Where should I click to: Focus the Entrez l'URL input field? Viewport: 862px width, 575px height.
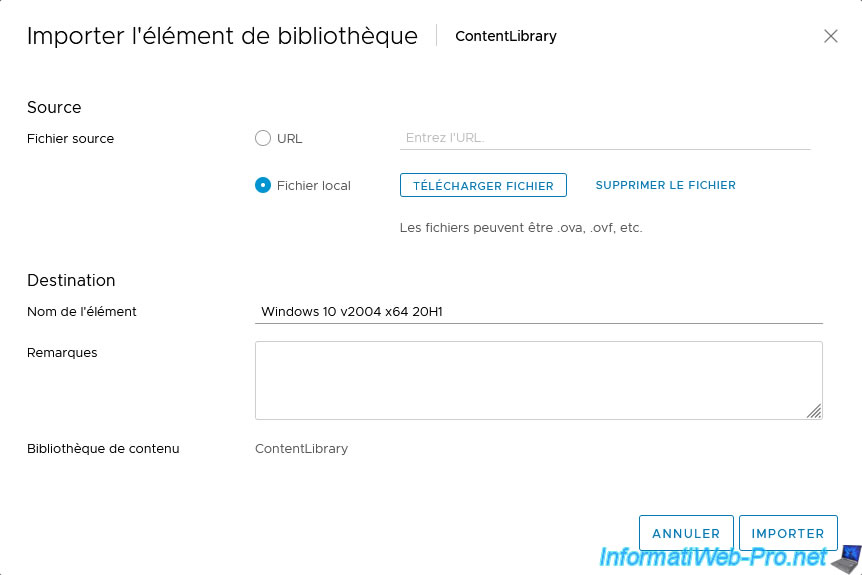pyautogui.click(x=605, y=138)
